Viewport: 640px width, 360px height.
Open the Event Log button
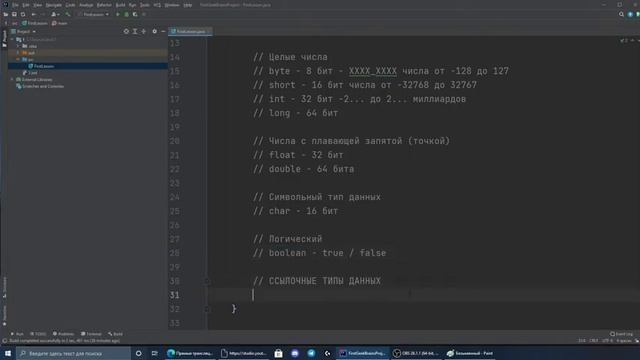[621, 334]
